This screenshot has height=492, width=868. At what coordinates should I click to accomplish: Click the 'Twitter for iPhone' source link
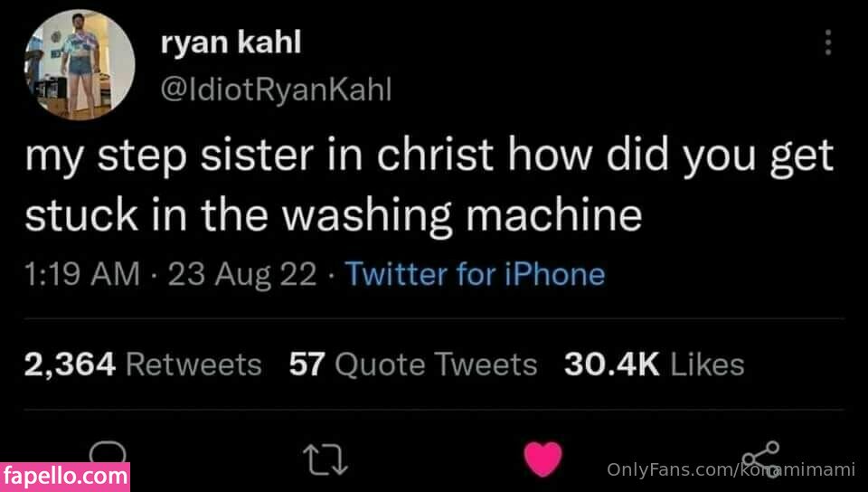pos(476,274)
